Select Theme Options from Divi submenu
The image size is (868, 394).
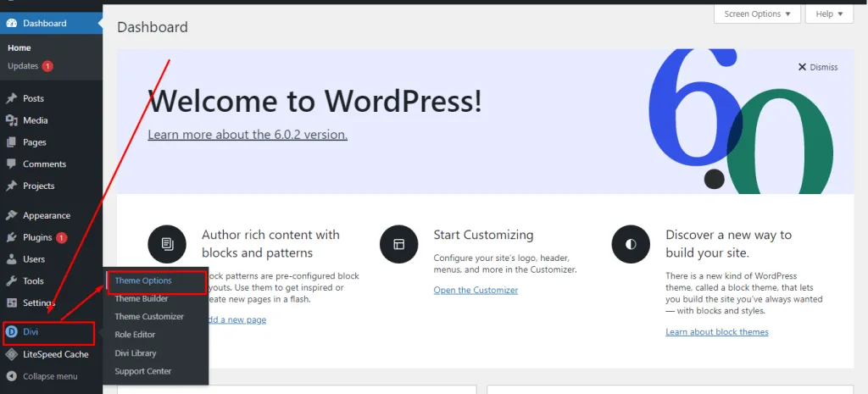click(143, 280)
